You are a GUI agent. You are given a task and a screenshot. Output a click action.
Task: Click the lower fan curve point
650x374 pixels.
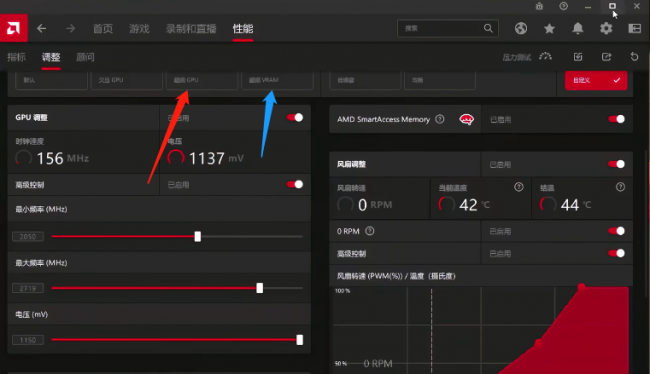tap(538, 342)
